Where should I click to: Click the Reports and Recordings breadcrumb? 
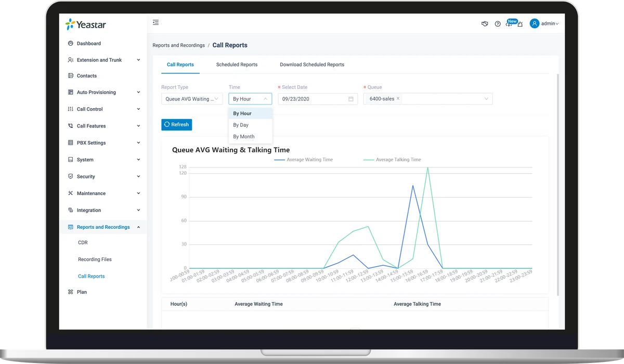tap(178, 45)
